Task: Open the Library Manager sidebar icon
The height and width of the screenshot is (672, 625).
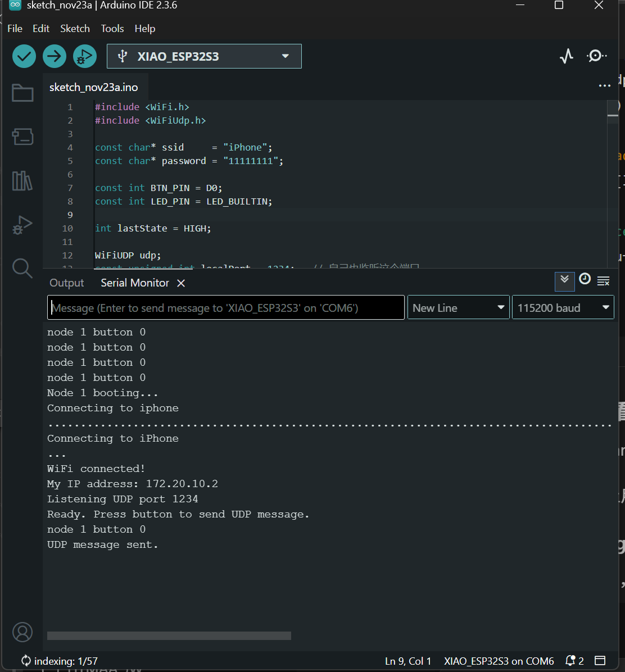Action: pos(22,181)
